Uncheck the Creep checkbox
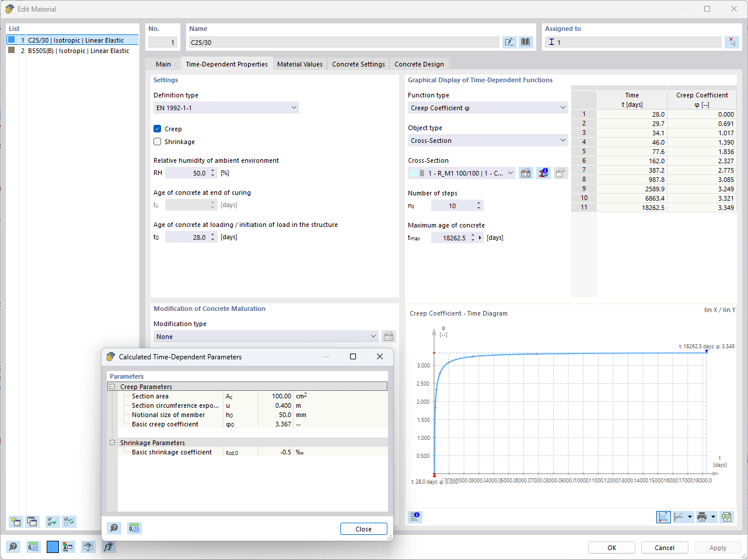Screen dimensions: 748x560 point(158,129)
